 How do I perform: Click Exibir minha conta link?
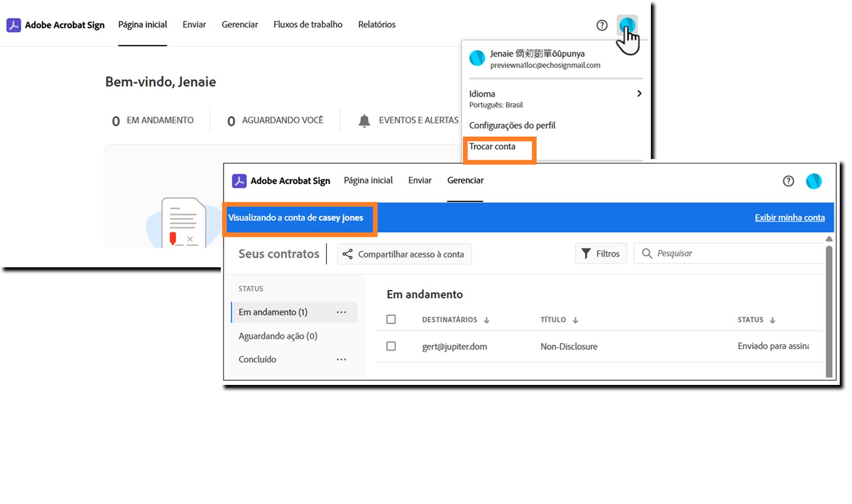pos(790,217)
